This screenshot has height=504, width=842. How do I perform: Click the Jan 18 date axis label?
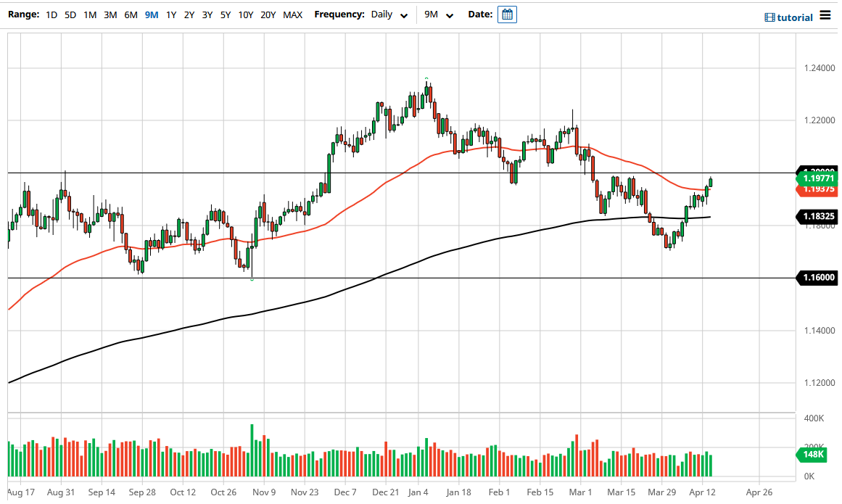click(458, 492)
